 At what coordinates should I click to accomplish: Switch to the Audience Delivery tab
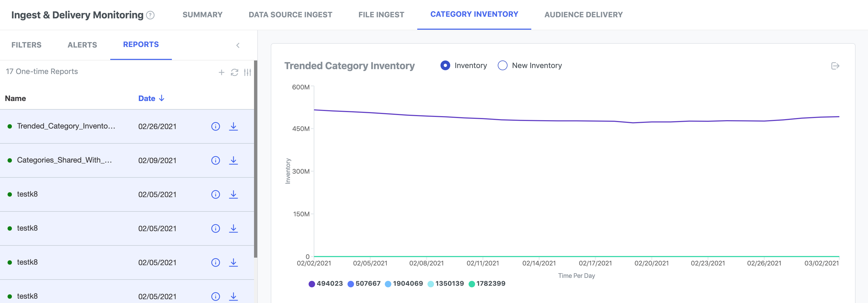(583, 15)
